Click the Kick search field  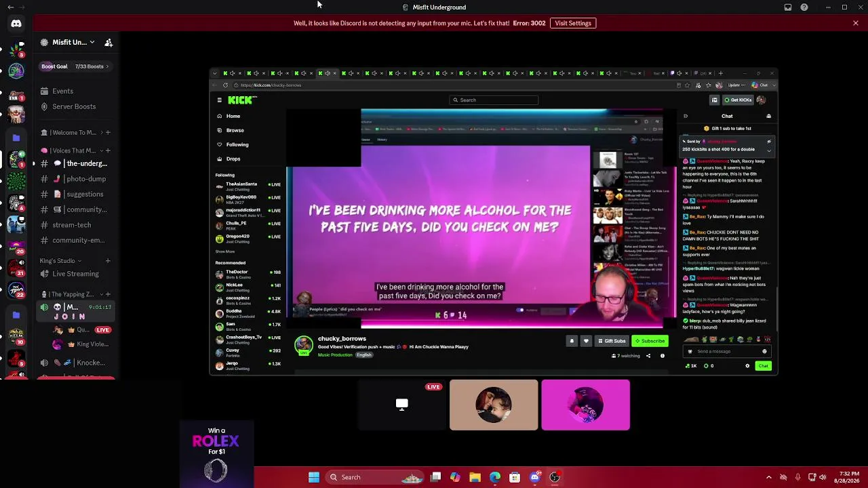pos(495,100)
